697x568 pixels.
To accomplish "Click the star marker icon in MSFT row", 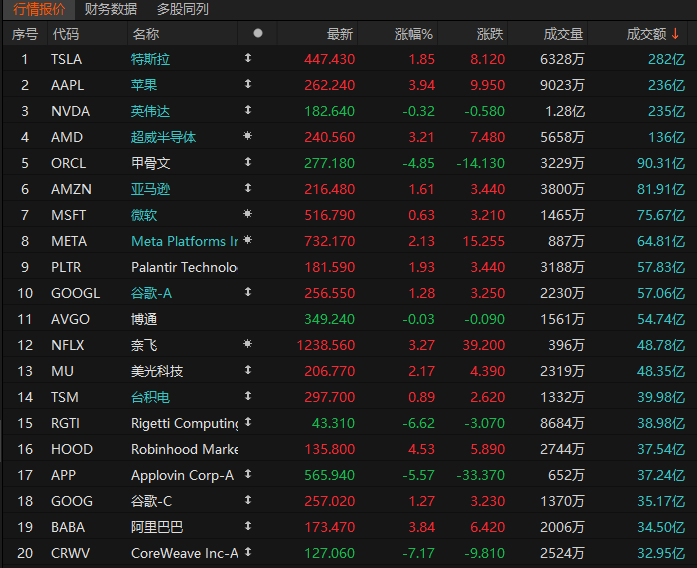I will coord(248,214).
